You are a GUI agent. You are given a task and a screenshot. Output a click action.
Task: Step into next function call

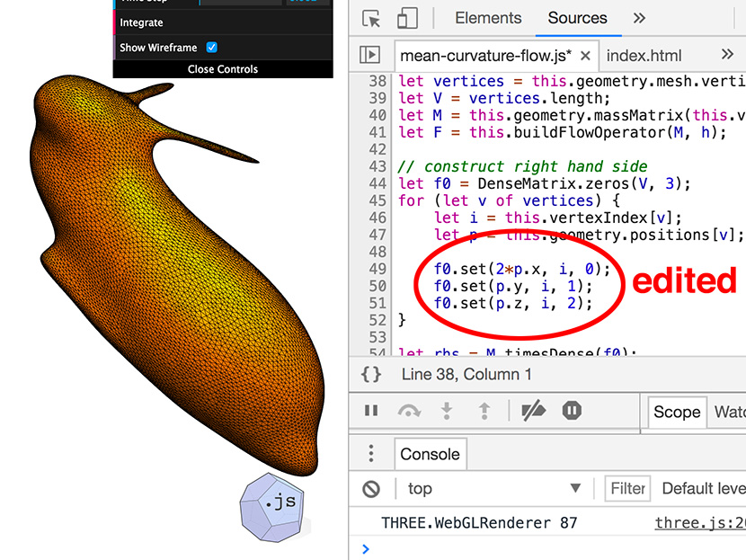[x=447, y=411]
